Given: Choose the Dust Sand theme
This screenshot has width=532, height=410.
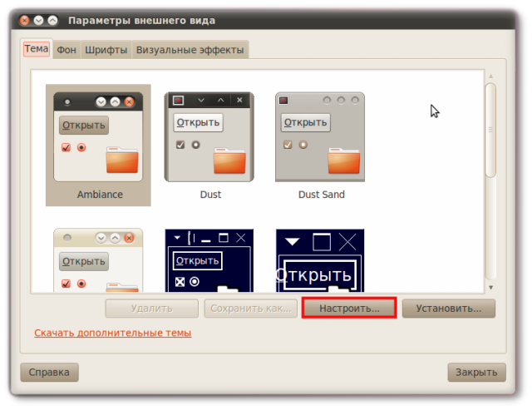Looking at the screenshot, I should pyautogui.click(x=320, y=137).
